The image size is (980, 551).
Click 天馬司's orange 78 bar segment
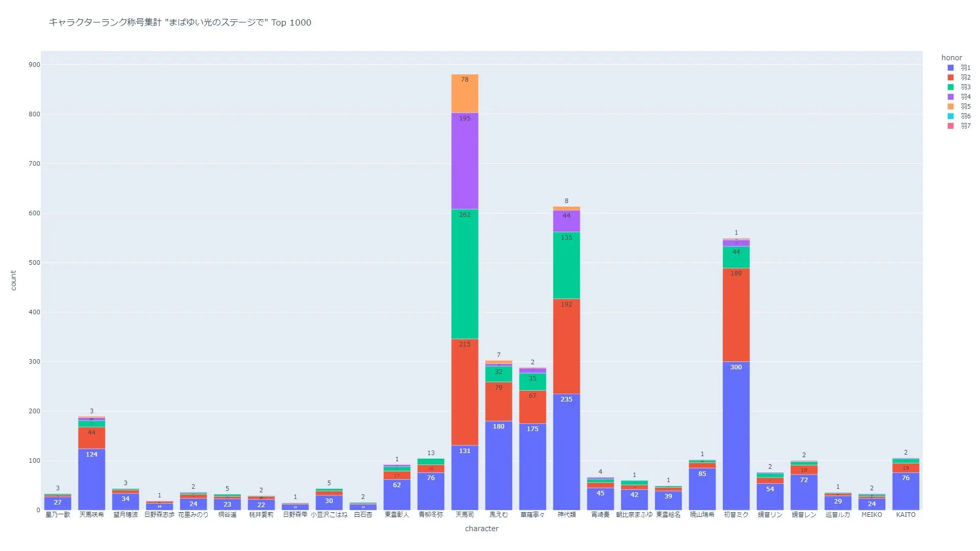464,94
